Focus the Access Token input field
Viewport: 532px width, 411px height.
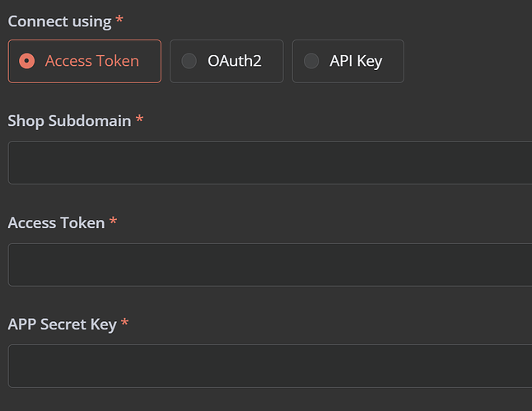(270, 264)
